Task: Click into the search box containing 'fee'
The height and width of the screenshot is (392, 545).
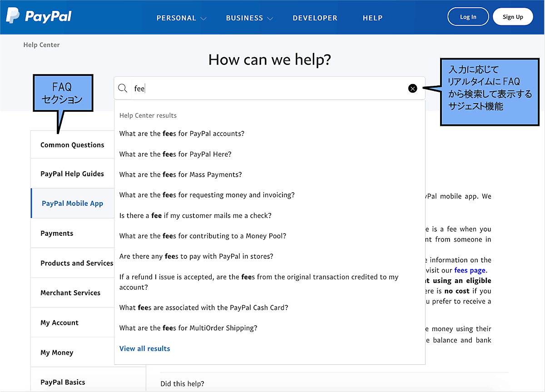Action: point(268,89)
